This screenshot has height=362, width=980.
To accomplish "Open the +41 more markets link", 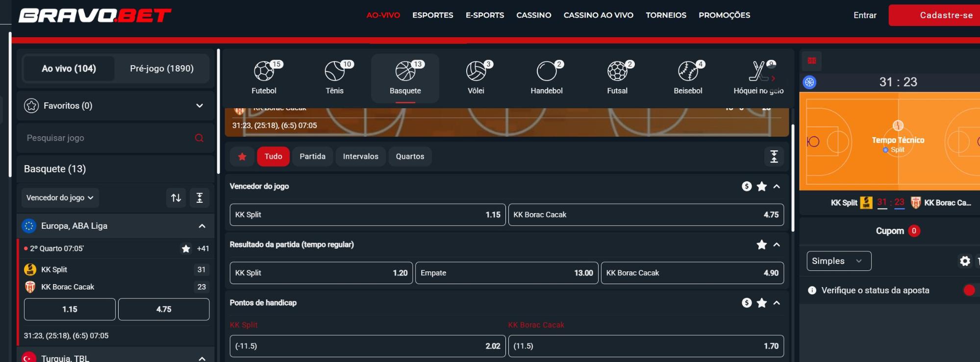I will tap(203, 249).
